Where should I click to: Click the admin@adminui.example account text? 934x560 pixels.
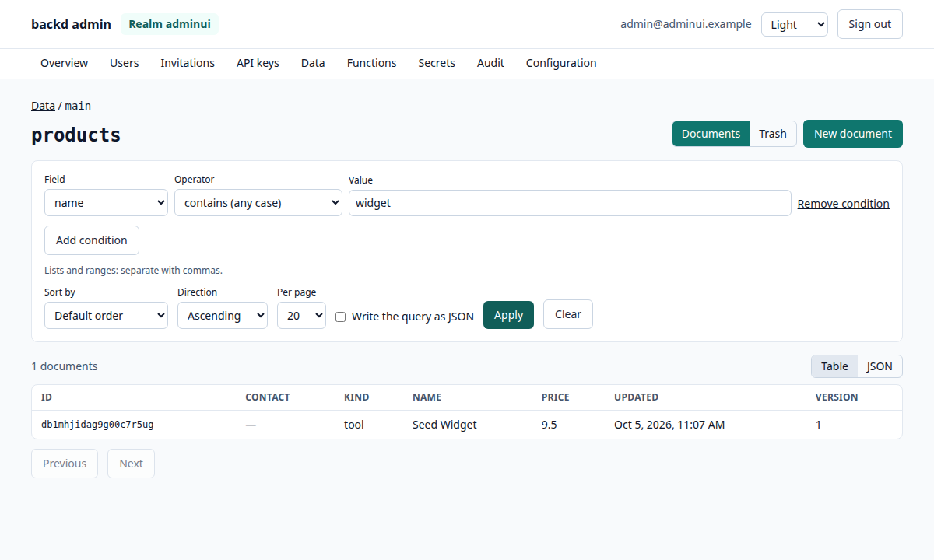[686, 24]
